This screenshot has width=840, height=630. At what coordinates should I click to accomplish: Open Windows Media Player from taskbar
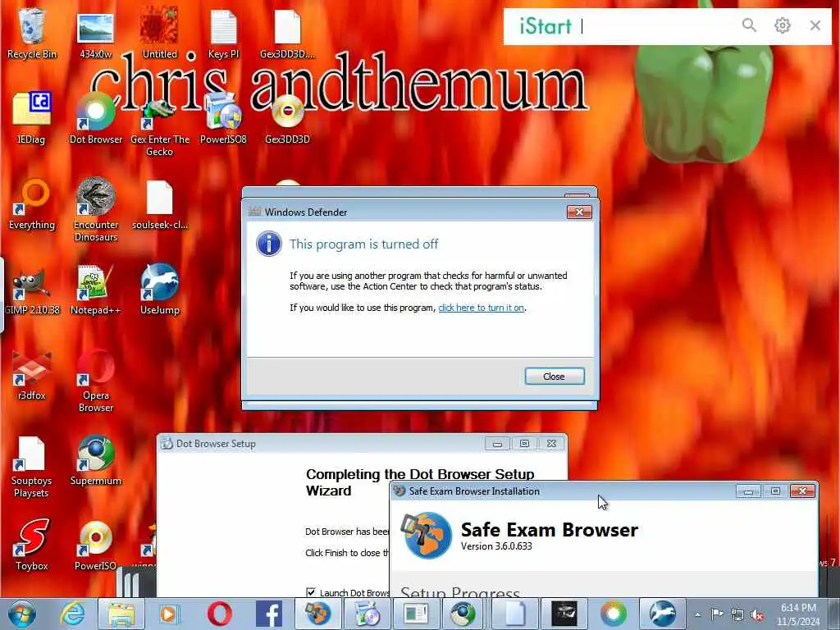pos(169,614)
